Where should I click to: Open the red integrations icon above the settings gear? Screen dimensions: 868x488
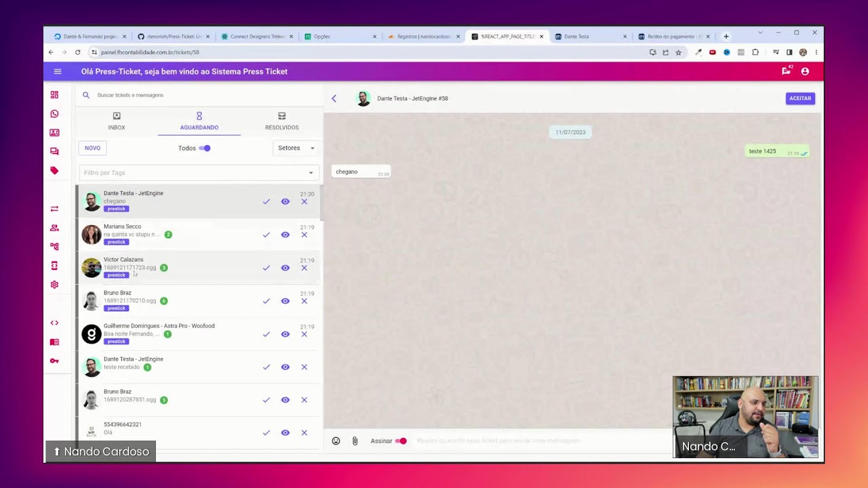54,266
